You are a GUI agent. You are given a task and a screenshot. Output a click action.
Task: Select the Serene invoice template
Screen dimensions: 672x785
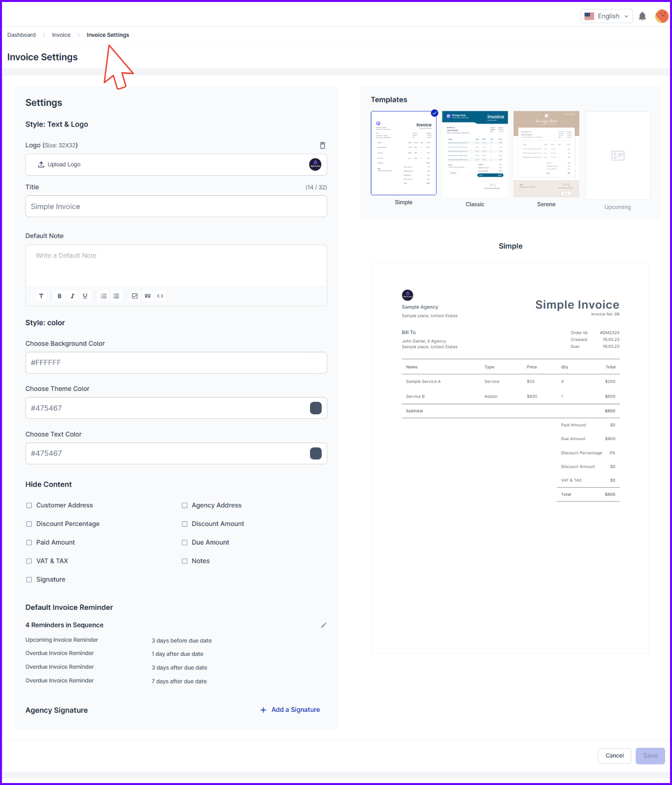point(546,154)
